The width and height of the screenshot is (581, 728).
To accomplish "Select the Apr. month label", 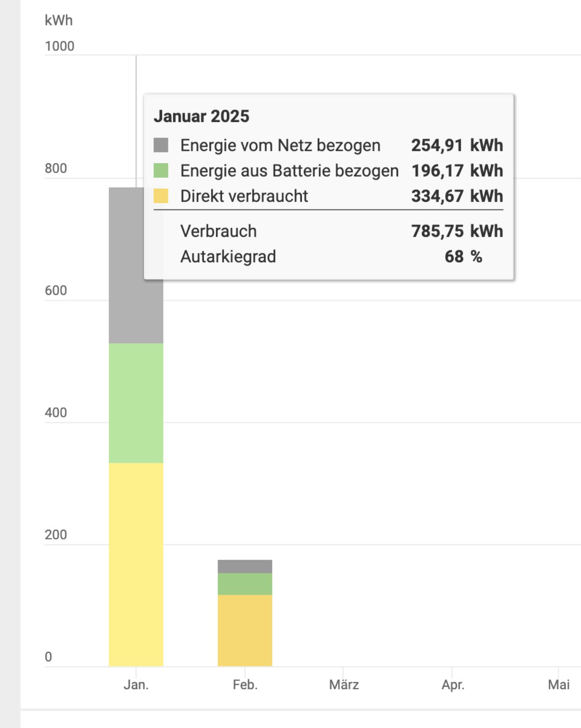I will click(x=453, y=684).
